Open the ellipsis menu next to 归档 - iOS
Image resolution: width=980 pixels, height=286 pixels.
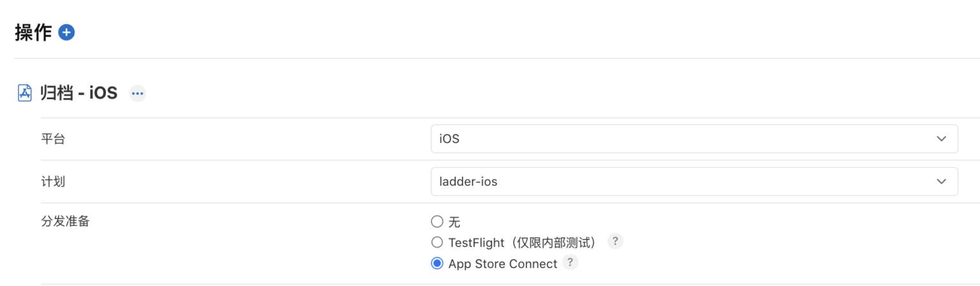click(x=137, y=94)
